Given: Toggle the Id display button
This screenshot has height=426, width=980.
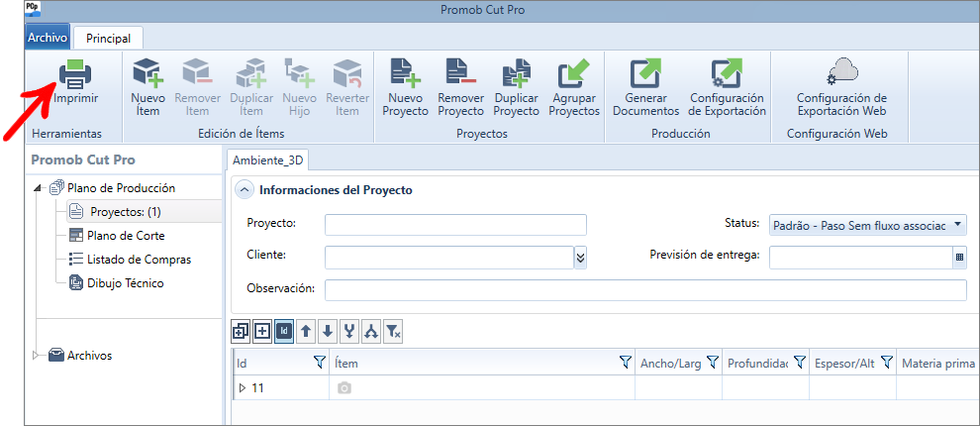Looking at the screenshot, I should point(284,332).
